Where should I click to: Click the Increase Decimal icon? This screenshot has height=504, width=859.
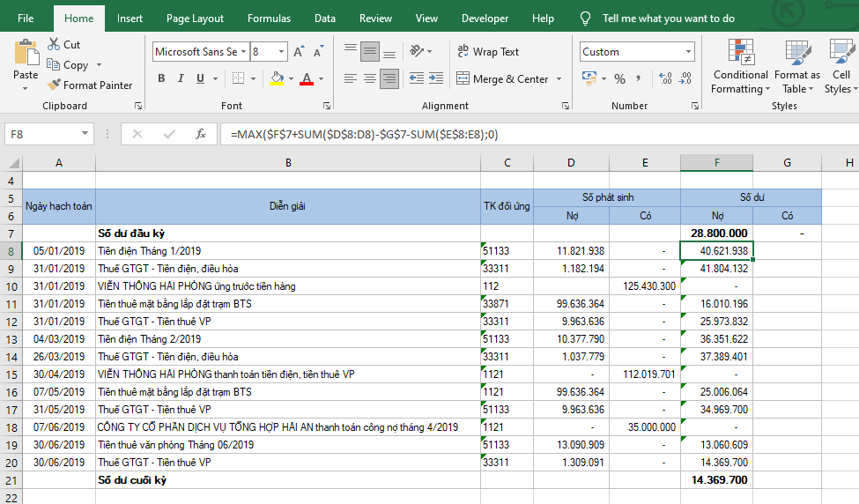click(x=667, y=79)
